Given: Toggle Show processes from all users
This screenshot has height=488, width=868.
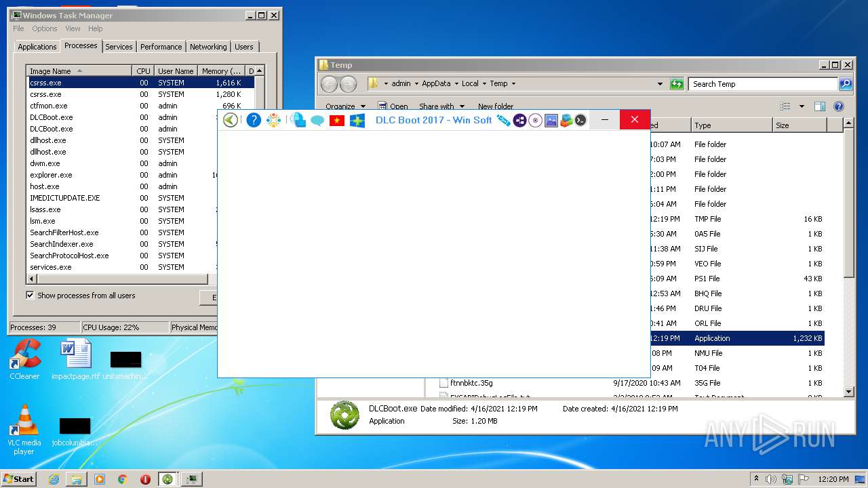Looking at the screenshot, I should (x=30, y=296).
